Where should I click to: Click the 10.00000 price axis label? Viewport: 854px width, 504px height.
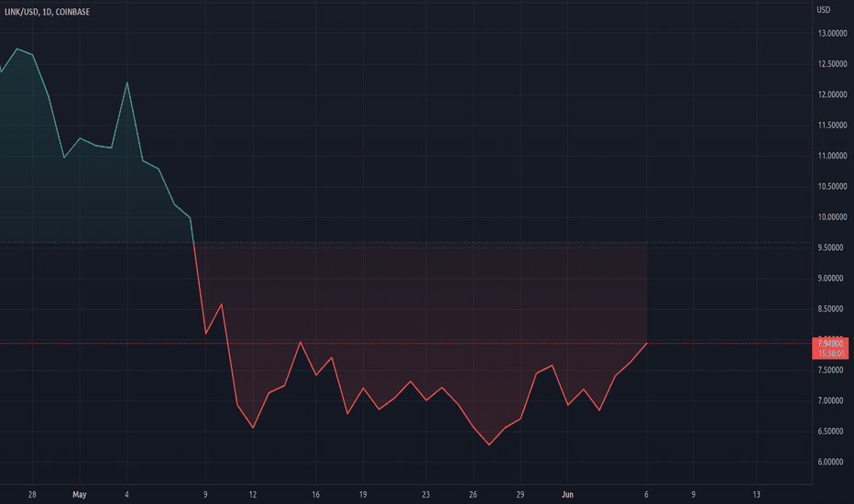[x=832, y=216]
